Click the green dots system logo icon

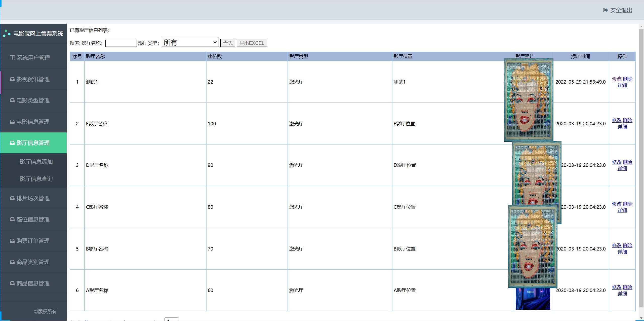tap(7, 33)
